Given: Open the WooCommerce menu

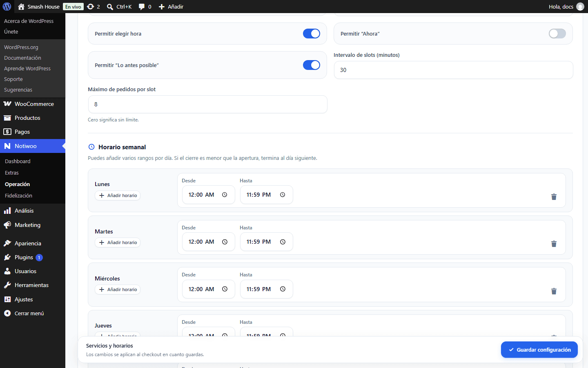Looking at the screenshot, I should pos(33,104).
